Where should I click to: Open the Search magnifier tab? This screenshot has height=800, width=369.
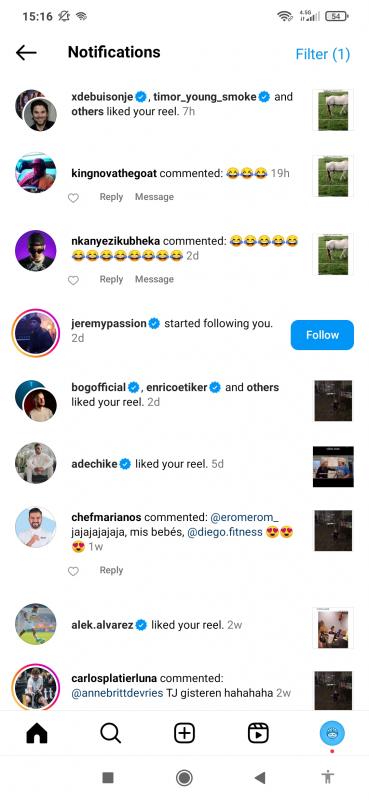(x=110, y=734)
